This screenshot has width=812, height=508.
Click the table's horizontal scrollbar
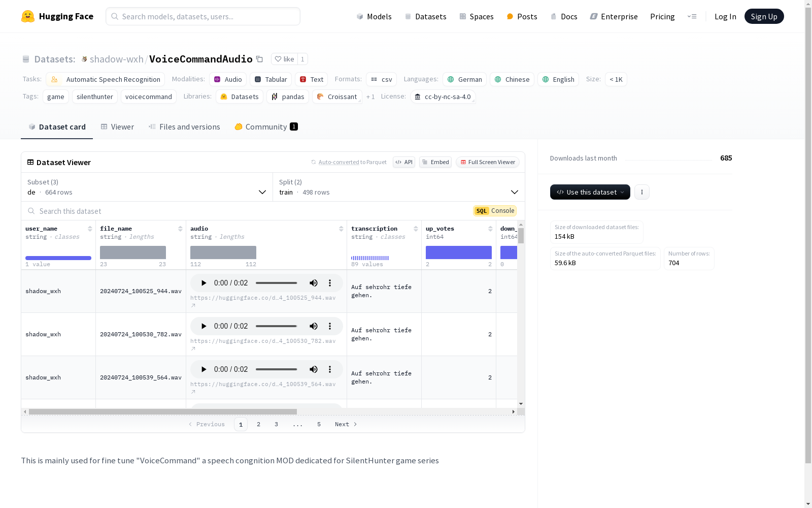[163, 411]
